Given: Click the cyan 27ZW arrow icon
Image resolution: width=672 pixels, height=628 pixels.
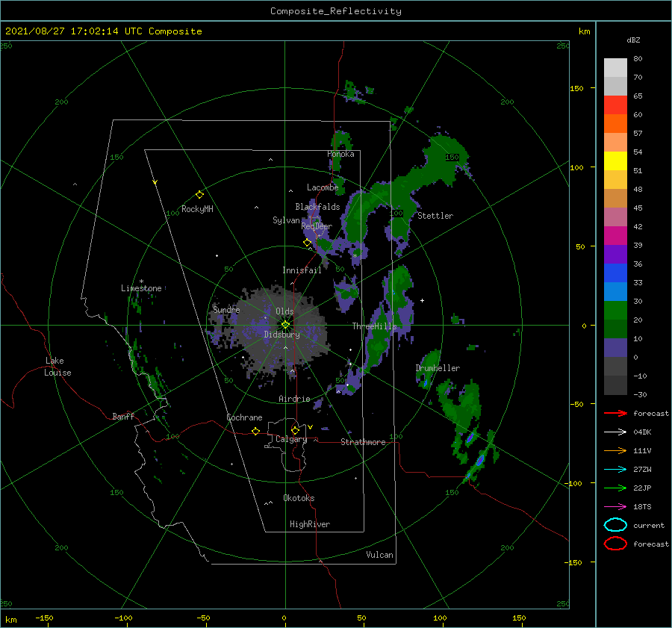Looking at the screenshot, I should click(615, 470).
